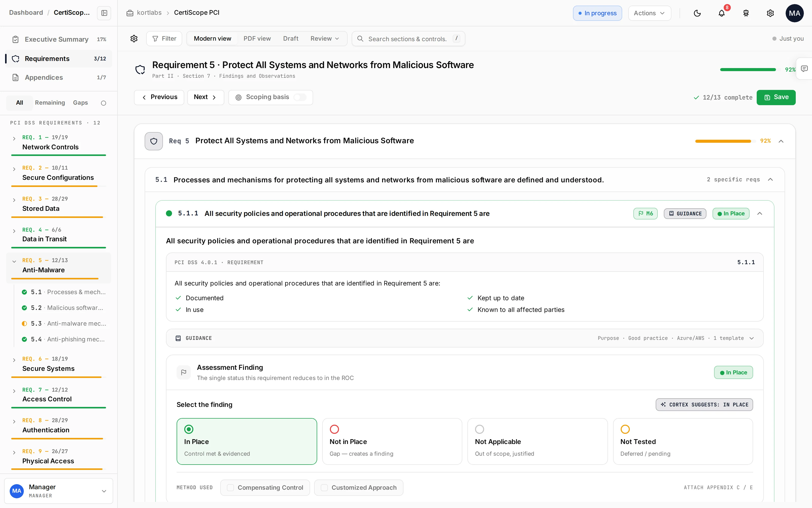Show Gaps tab
The height and width of the screenshot is (508, 812).
[x=80, y=103]
